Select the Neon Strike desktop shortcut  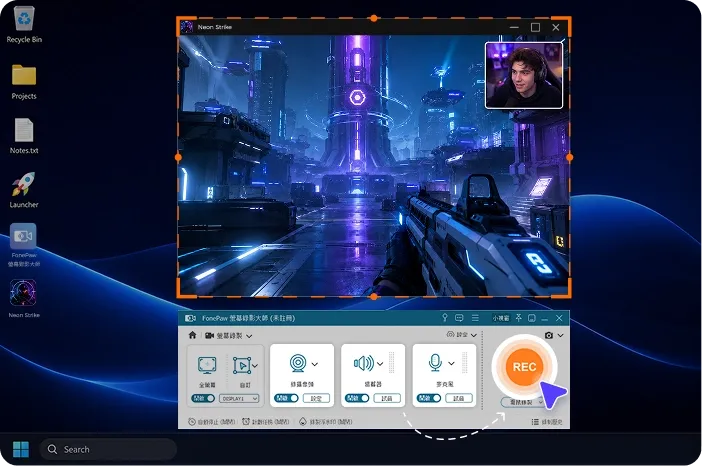click(24, 299)
